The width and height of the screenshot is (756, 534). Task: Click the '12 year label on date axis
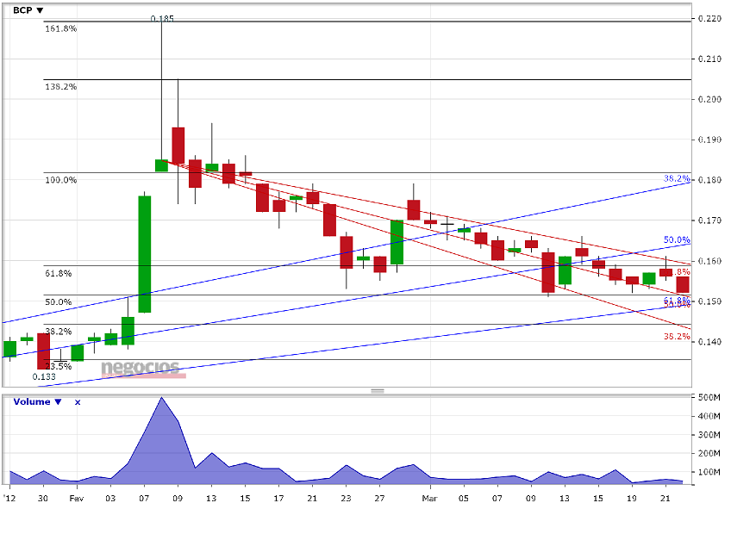(9, 499)
